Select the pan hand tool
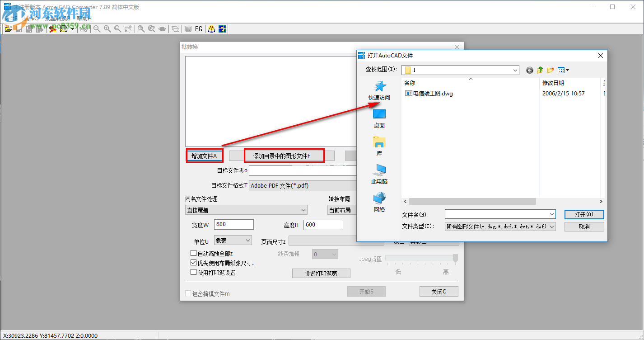The width and height of the screenshot is (644, 340). coord(128,29)
